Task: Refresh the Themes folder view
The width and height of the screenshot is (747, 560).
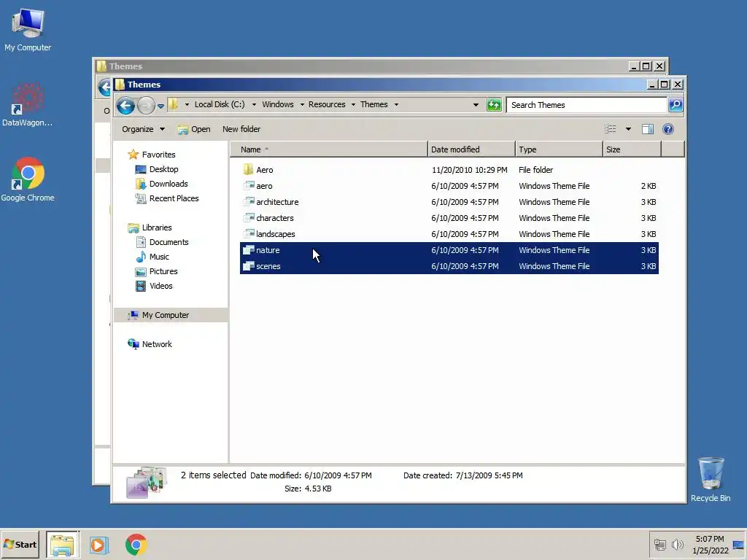Action: pyautogui.click(x=494, y=105)
